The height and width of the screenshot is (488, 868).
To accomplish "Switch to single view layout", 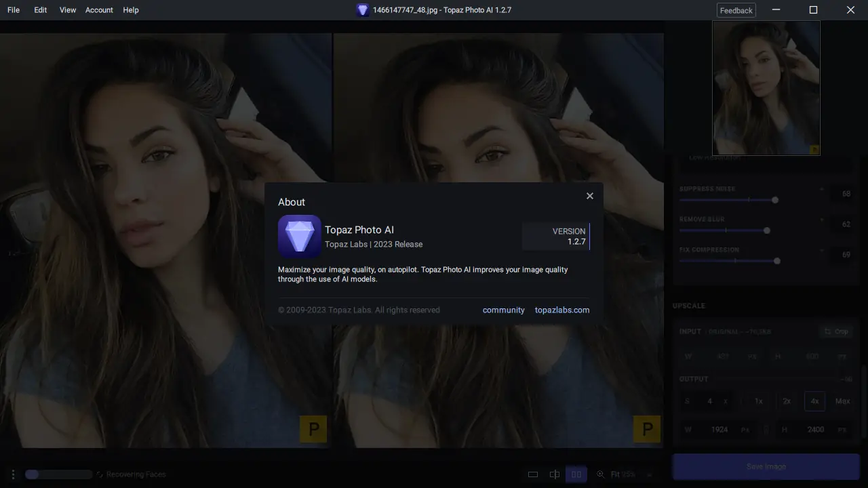I will (x=533, y=474).
